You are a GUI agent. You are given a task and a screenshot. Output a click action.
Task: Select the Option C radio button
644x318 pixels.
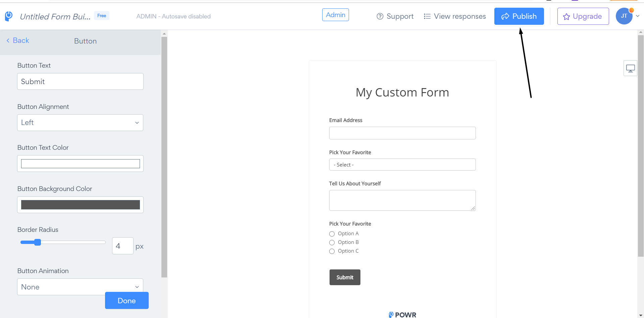tap(332, 251)
